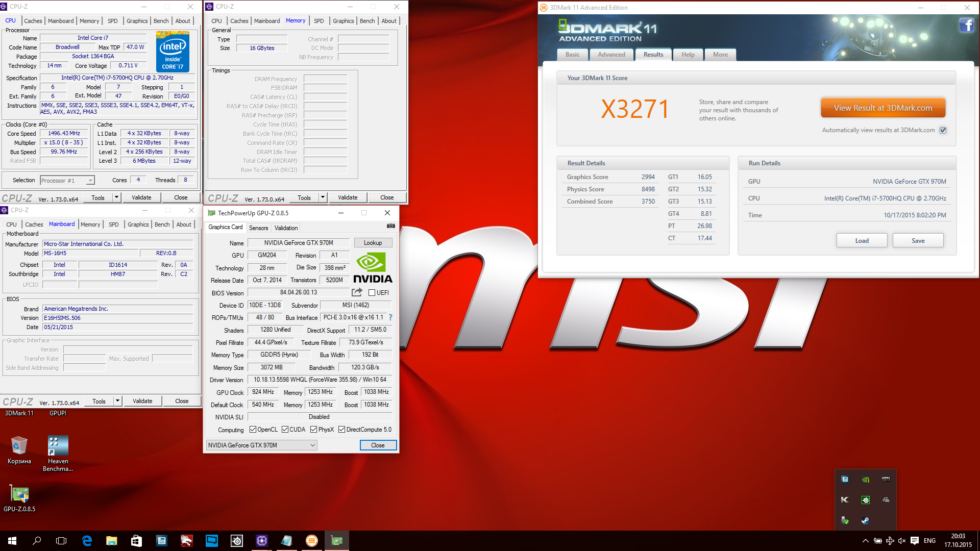
Task: Switch to Advanced tab in 3DMark 11
Action: click(x=611, y=55)
